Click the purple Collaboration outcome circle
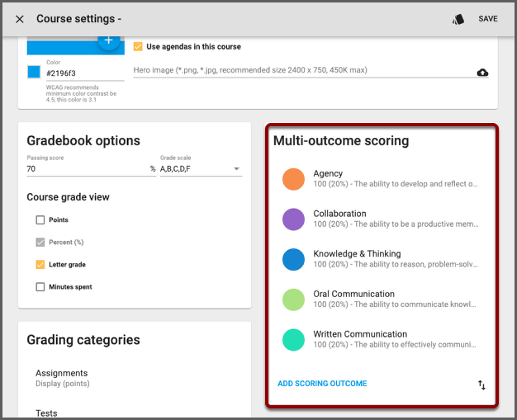The height and width of the screenshot is (420, 517). coord(293,219)
